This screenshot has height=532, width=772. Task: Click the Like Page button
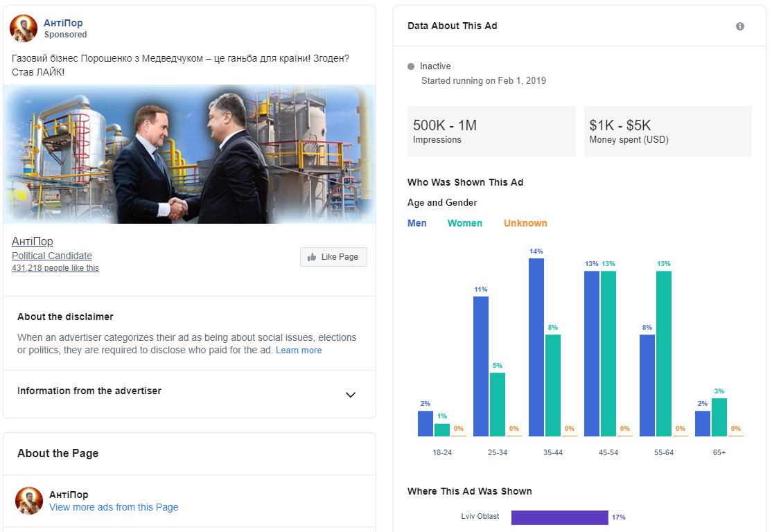pos(333,257)
